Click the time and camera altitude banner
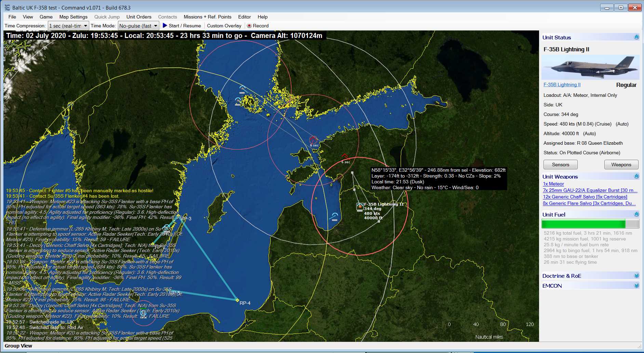Viewport: 644px width, 353px height. pos(164,36)
